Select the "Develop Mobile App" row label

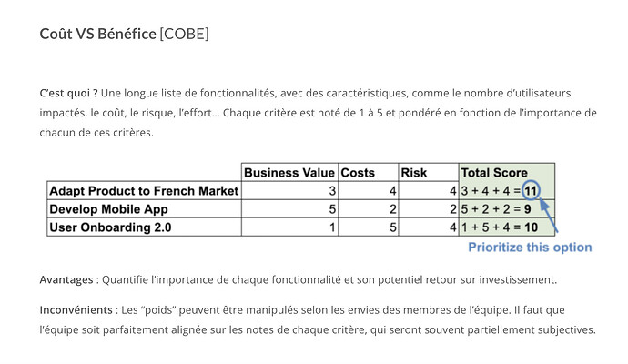click(109, 209)
